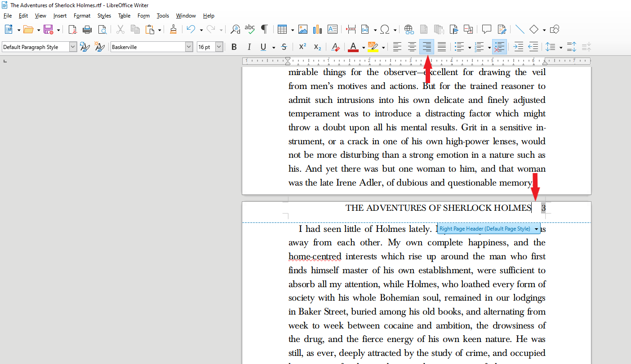Screen dimensions: 631x364
Task: Click the No List button
Action: [499, 47]
